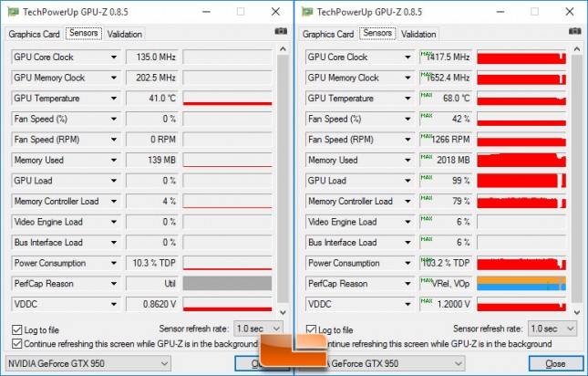The image size is (588, 376).
Task: Click the 68.0 °C max temperature reading
Action: coord(446,99)
